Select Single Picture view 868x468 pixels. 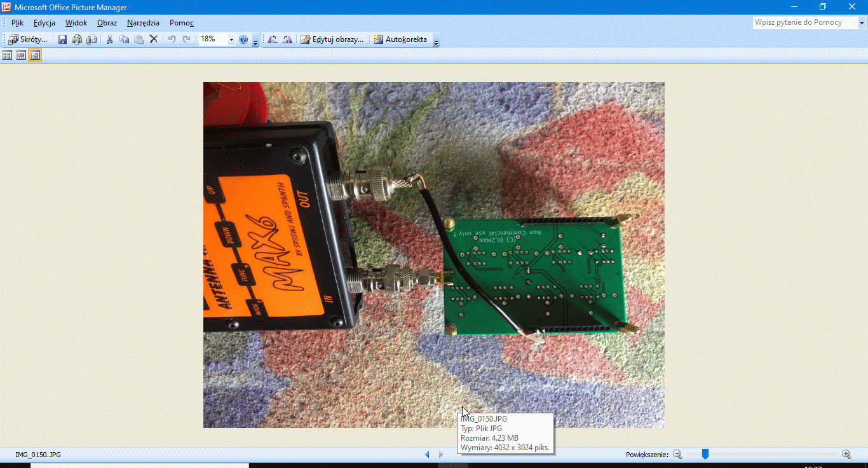(x=35, y=56)
